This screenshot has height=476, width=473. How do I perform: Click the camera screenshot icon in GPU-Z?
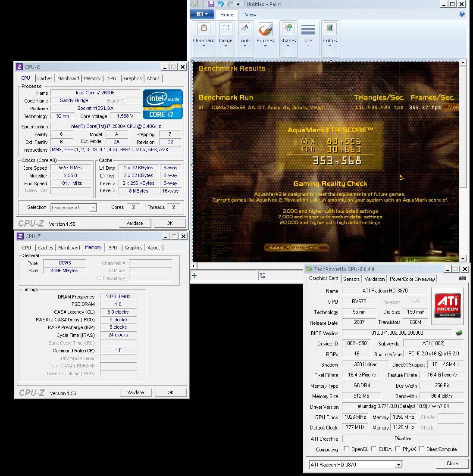tap(462, 278)
